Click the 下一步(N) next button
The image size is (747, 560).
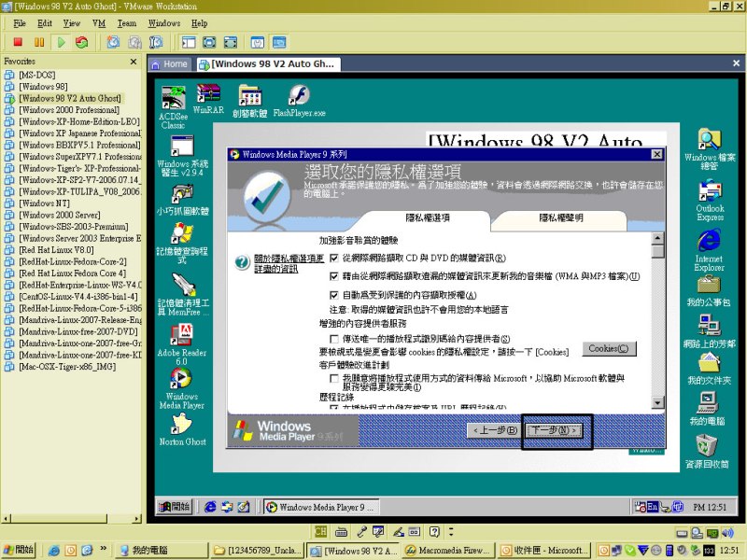[554, 430]
